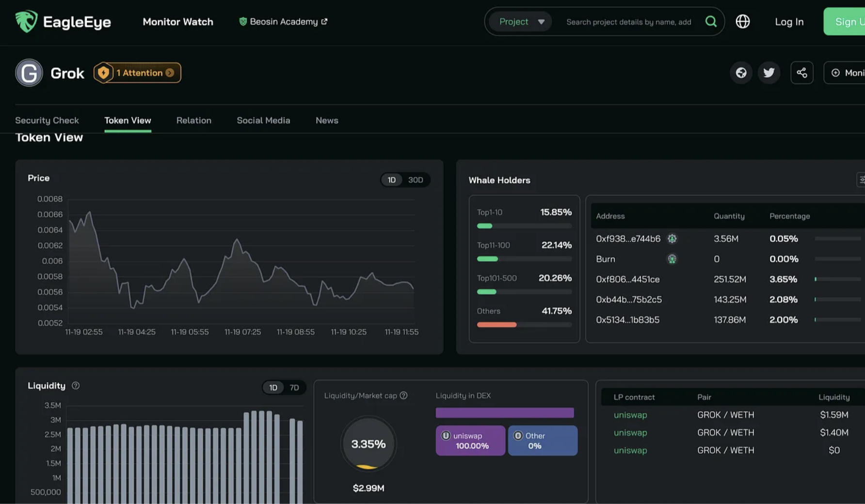Set Liquidity chart to 7D
The height and width of the screenshot is (504, 865).
pos(294,387)
